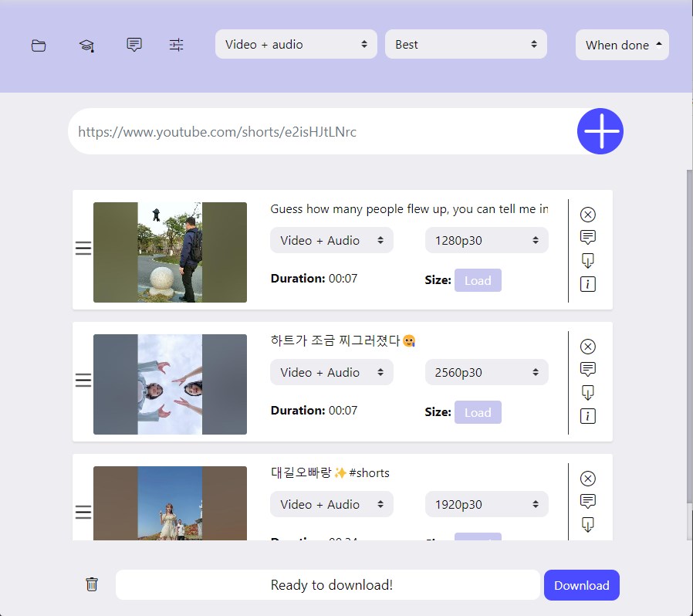Viewport: 693px width, 616px height.
Task: Open thumbnail of girl in white dress
Action: coord(170,503)
